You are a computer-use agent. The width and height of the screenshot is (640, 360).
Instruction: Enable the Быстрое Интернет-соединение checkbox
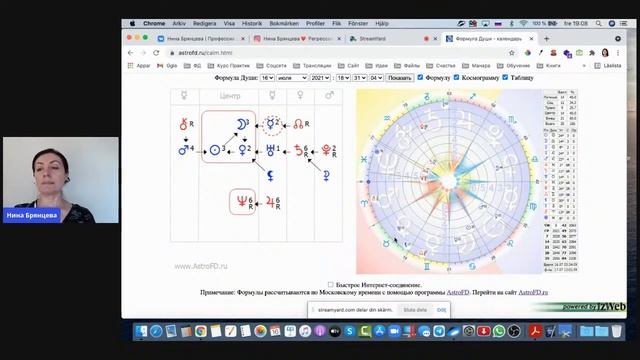point(330,284)
